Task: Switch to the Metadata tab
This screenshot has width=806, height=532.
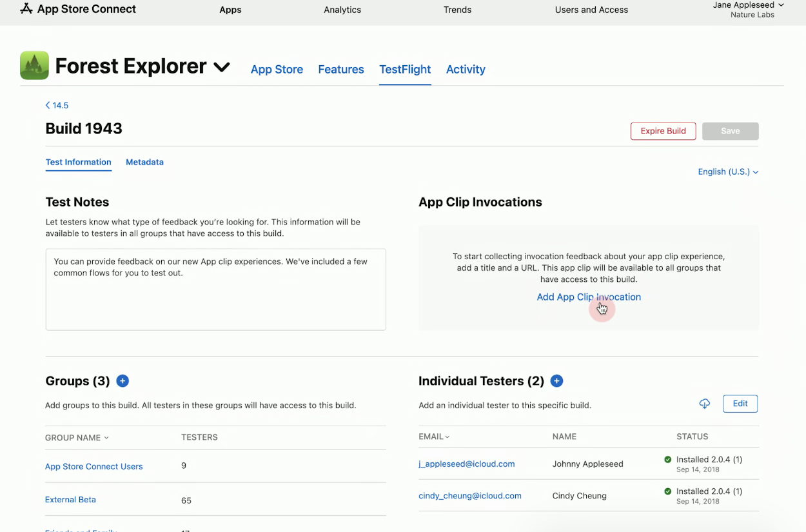Action: click(x=144, y=162)
